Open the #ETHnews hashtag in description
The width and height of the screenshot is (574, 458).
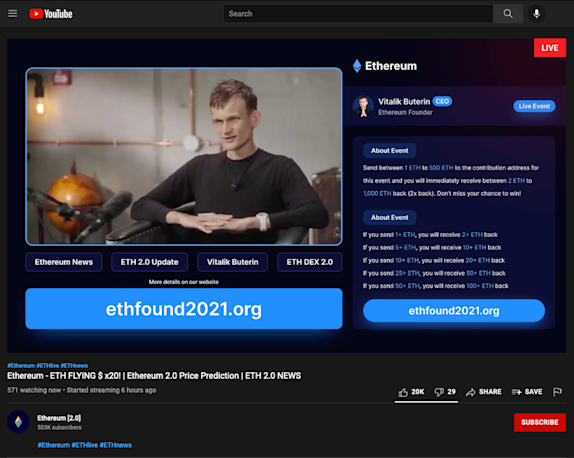coord(116,445)
